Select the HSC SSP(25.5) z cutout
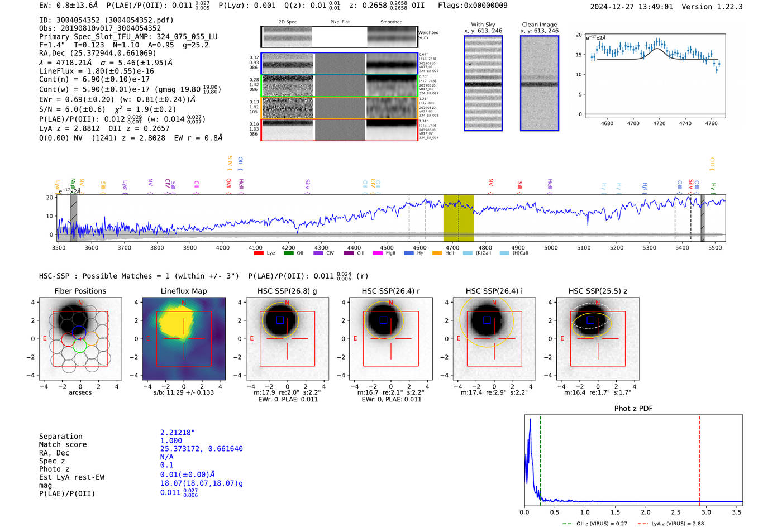Screen dimensions: 782x532 tap(598, 338)
